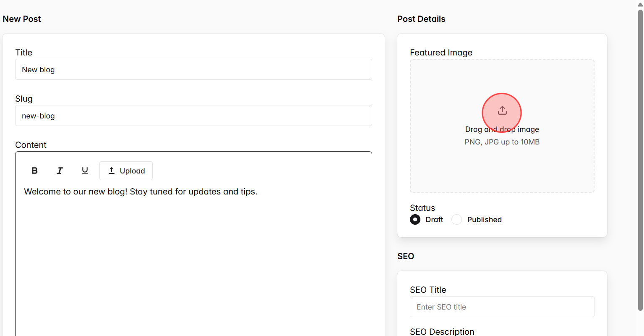Click the upload arrow icon on the Upload button

click(x=111, y=171)
